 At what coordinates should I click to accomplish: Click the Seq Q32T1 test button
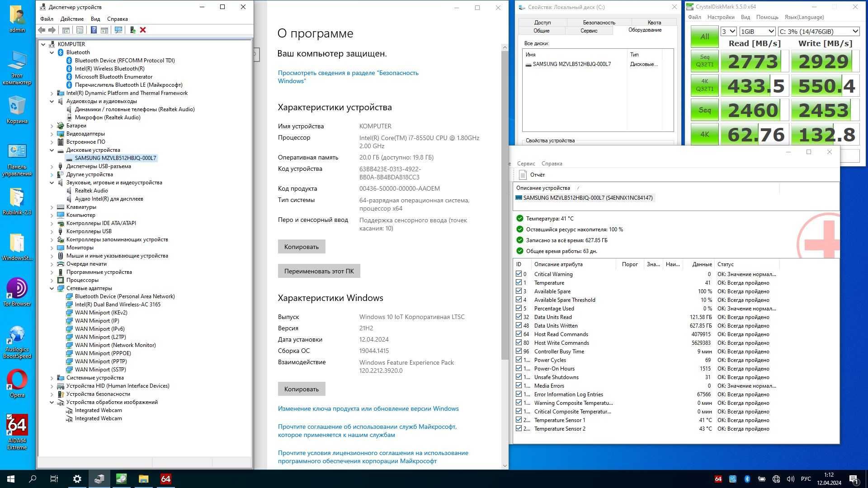pyautogui.click(x=704, y=61)
